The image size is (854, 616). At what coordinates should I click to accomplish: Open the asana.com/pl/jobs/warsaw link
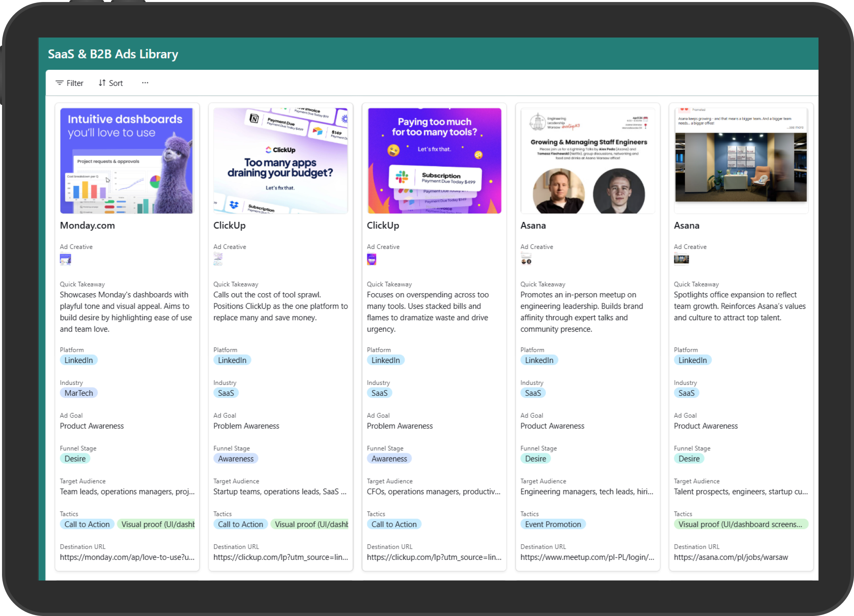pos(731,557)
